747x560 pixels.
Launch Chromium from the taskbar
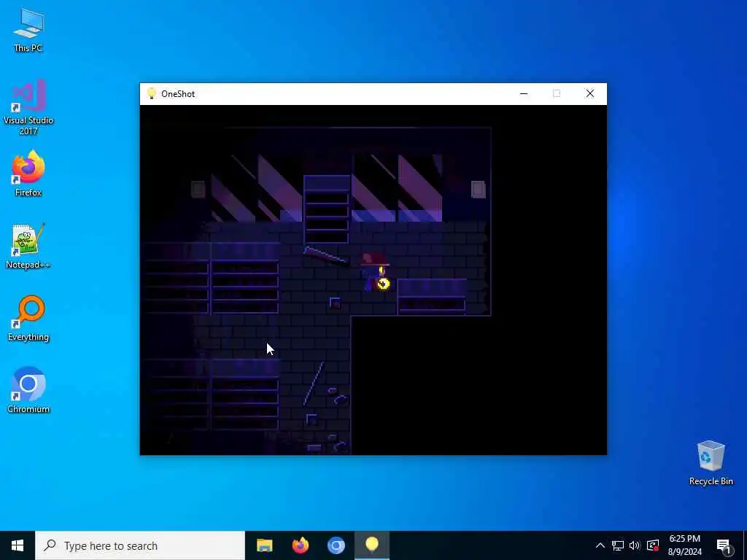tap(336, 545)
